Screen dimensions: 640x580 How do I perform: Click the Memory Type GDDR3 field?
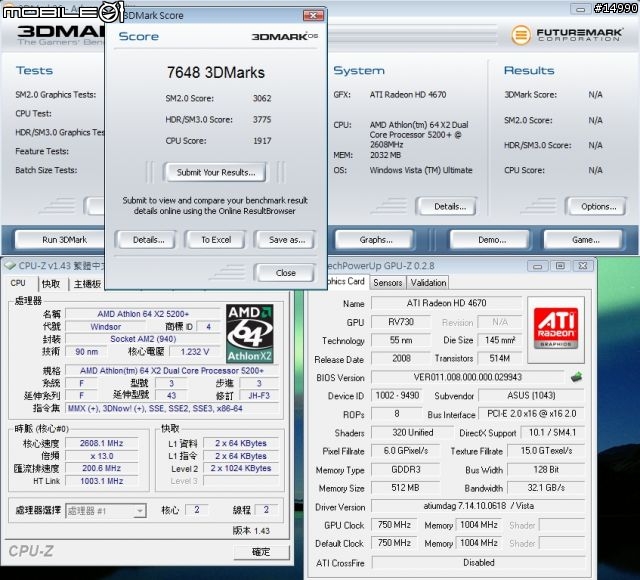pos(405,470)
